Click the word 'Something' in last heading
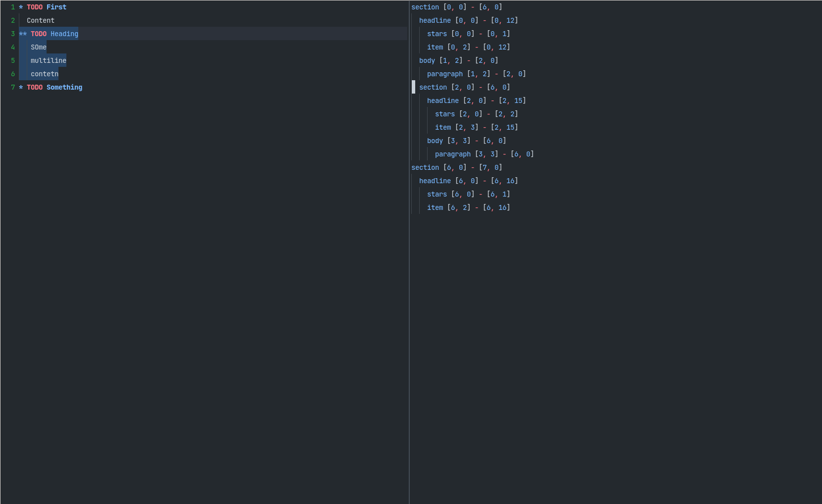822x504 pixels. (x=64, y=87)
